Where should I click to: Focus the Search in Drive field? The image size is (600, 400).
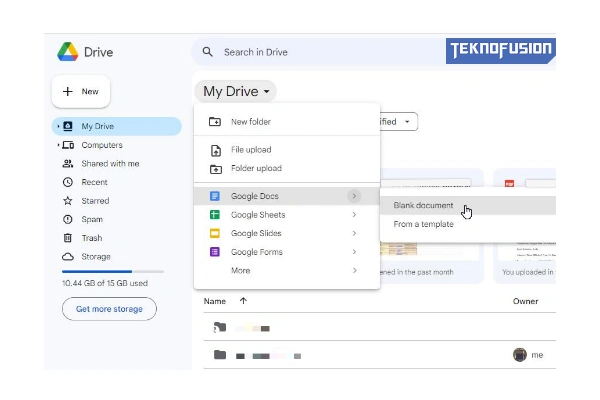click(x=318, y=52)
